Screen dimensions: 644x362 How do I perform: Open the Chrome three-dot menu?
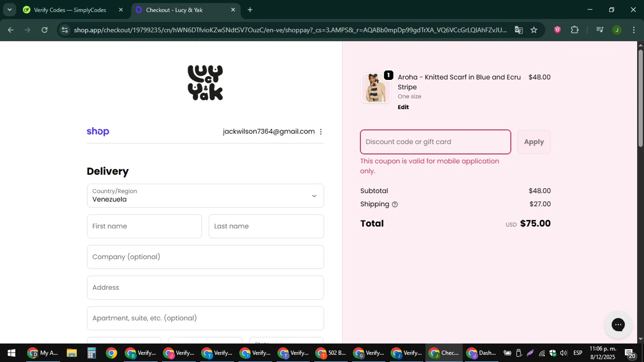[634, 30]
